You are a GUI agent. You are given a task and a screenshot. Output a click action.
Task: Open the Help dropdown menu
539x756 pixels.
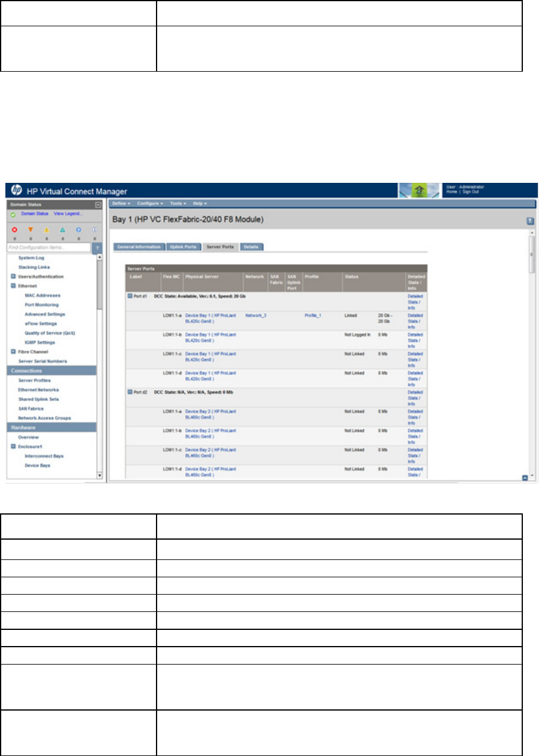[200, 204]
